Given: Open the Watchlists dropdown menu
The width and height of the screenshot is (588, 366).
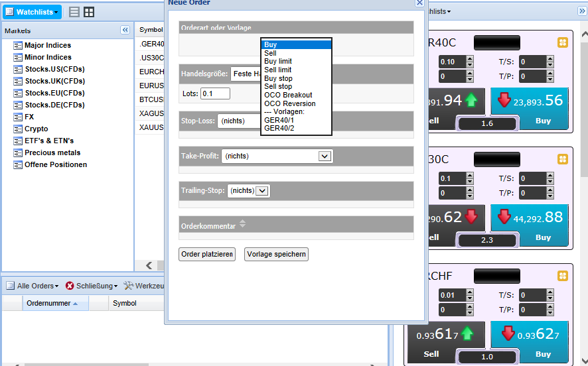Looking at the screenshot, I should (33, 12).
